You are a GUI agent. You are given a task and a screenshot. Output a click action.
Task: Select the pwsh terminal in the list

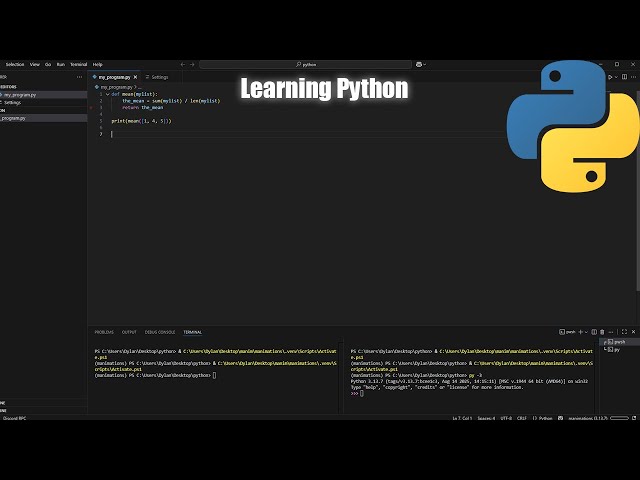click(619, 342)
